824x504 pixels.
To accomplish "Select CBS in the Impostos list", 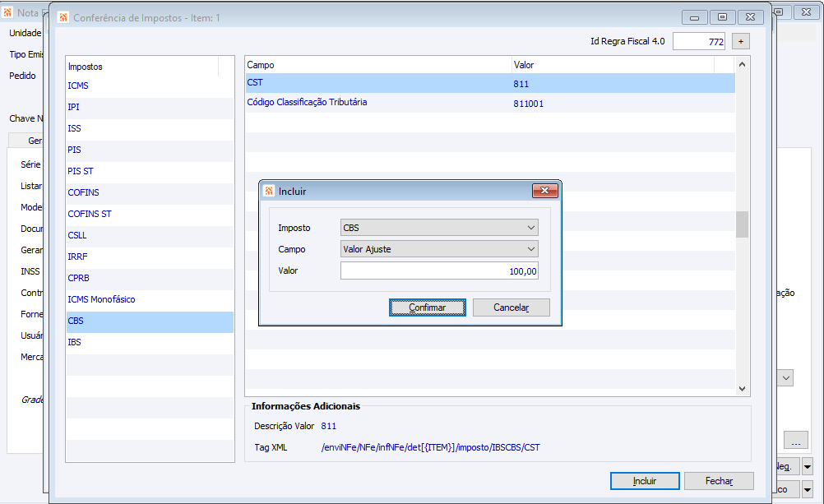I will (x=150, y=321).
